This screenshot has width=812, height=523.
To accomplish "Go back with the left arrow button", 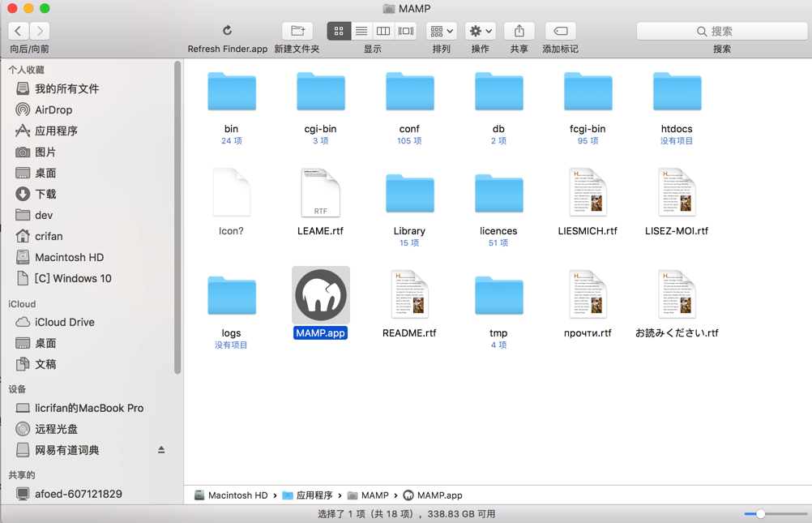I will pos(19,31).
